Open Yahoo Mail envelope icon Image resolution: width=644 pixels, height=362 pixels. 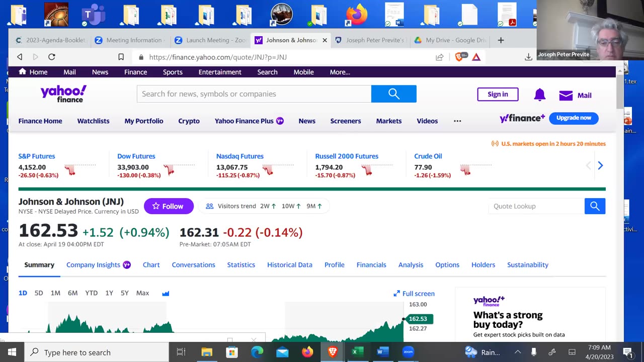coord(566,95)
